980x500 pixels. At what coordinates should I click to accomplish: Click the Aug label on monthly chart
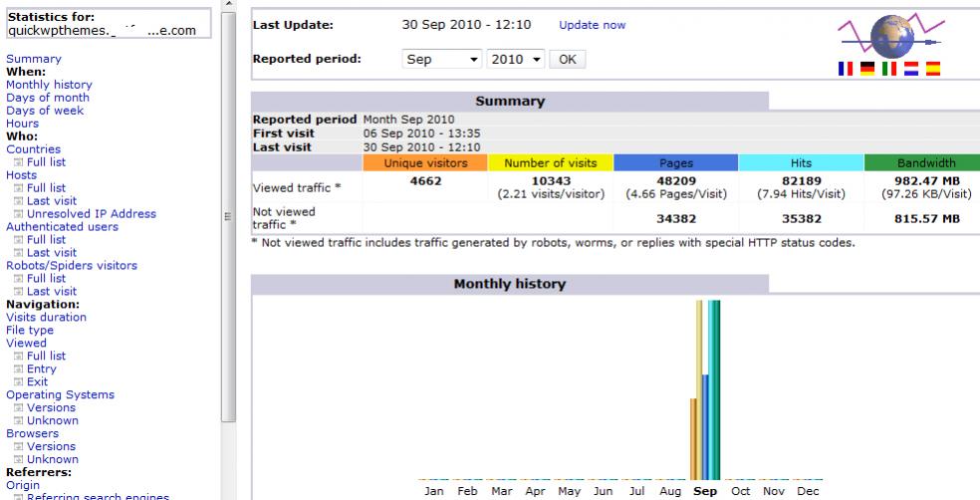click(670, 491)
